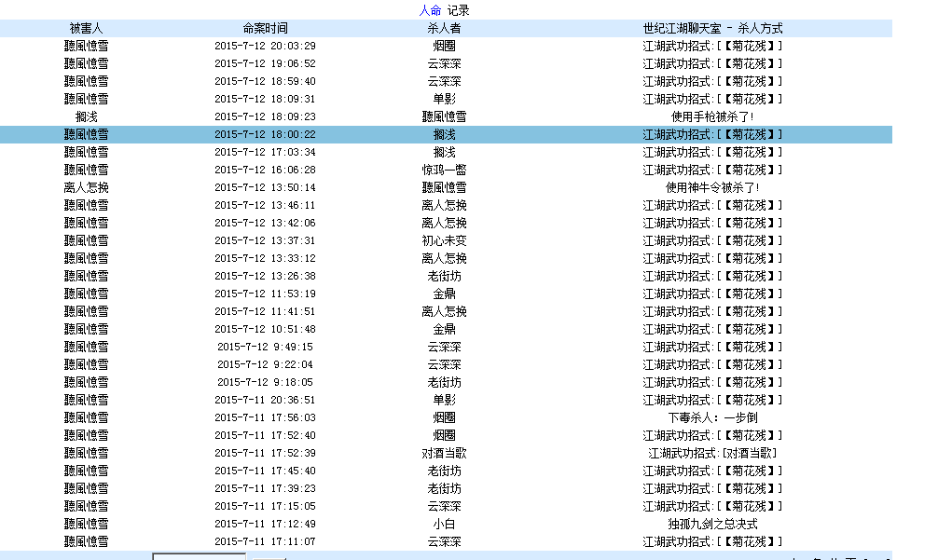Click the timestamp 2015-7-12 20:03:29

tap(265, 46)
